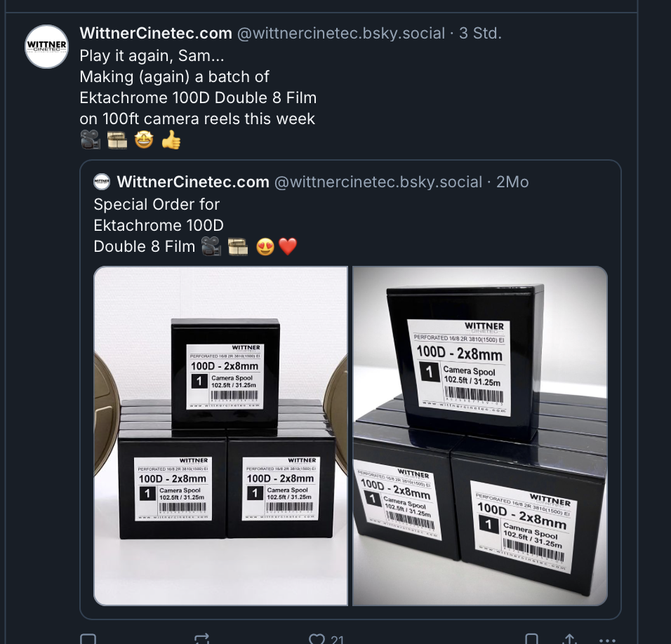Click the reply speech bubble icon
The height and width of the screenshot is (644, 671).
88,639
